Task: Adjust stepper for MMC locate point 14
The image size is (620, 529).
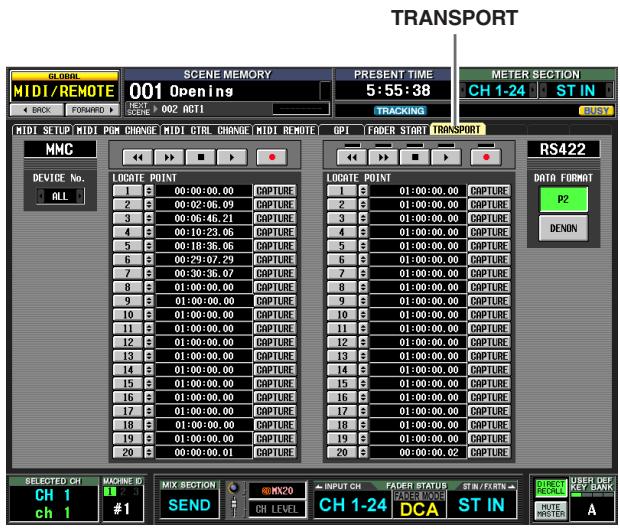Action: 149,370
